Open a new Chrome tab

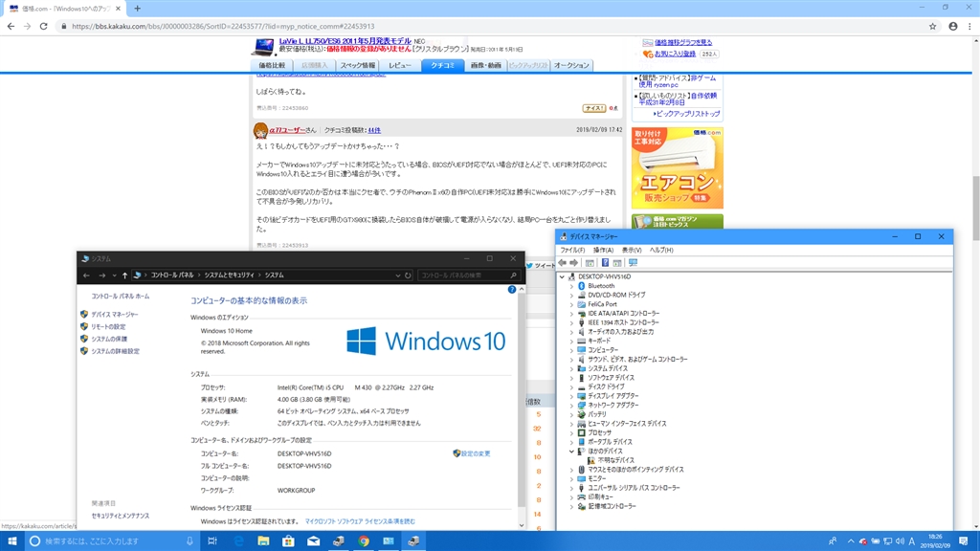tap(138, 8)
